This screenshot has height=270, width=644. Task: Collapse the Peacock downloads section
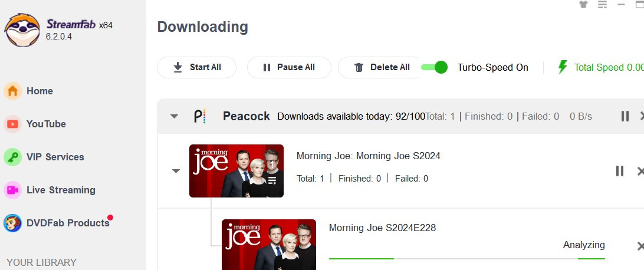(x=174, y=117)
